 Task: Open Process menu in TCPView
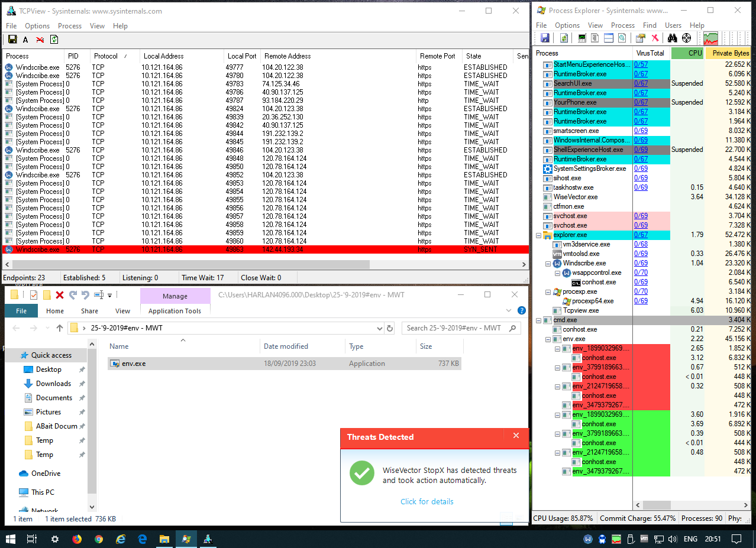pyautogui.click(x=70, y=26)
